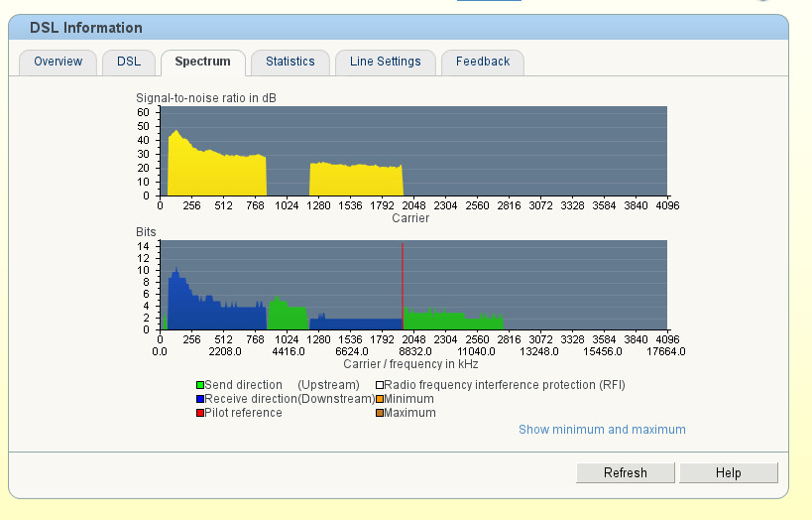Click the green Send direction legend swatch

pyautogui.click(x=200, y=385)
